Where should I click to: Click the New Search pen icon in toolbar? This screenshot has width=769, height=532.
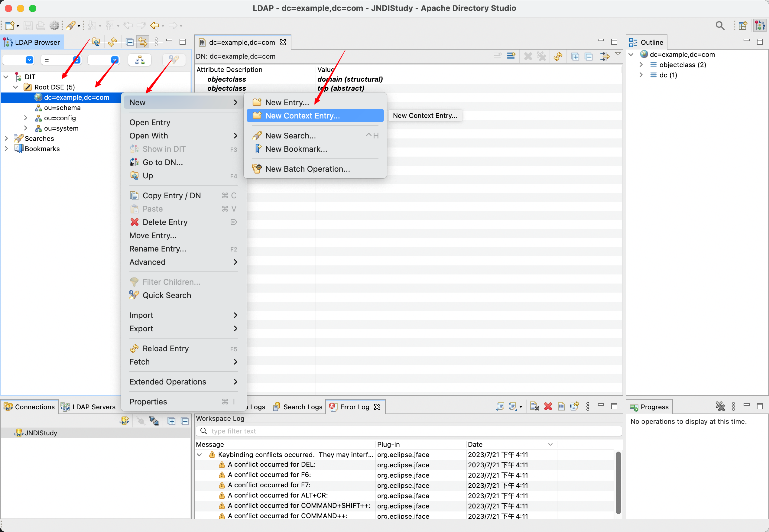[70, 25]
